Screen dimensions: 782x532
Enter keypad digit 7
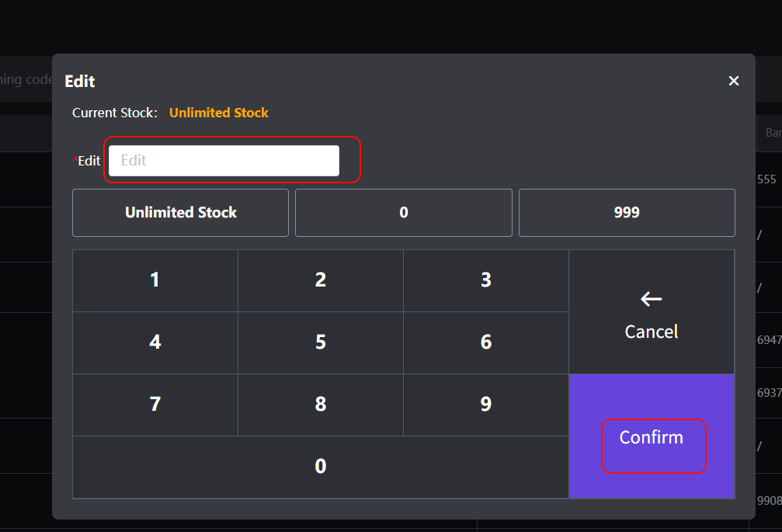coord(155,405)
